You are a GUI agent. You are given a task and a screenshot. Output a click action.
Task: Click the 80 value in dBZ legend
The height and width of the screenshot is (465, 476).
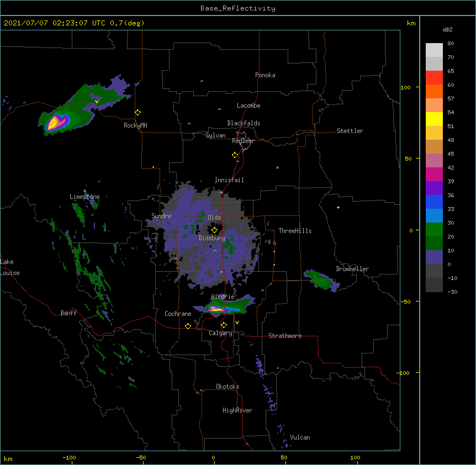pyautogui.click(x=451, y=44)
